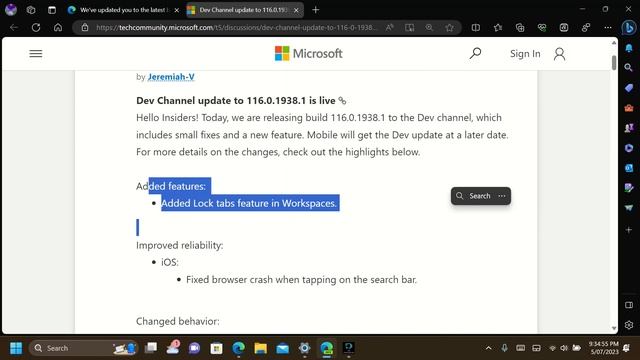Screen dimensions: 640x360
Task: Open sidebar settings gear
Action: click(x=629, y=325)
